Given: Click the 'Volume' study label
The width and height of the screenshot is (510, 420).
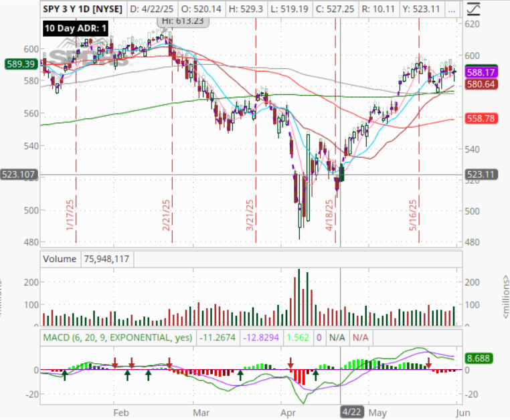Looking at the screenshot, I should [x=60, y=259].
